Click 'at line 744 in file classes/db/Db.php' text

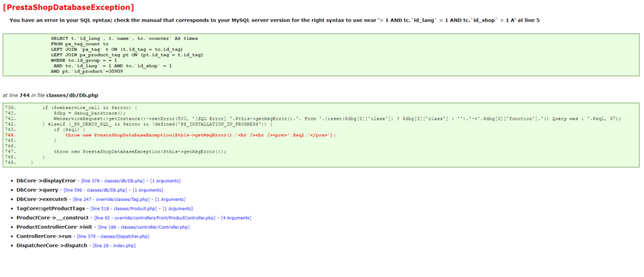(x=50, y=95)
